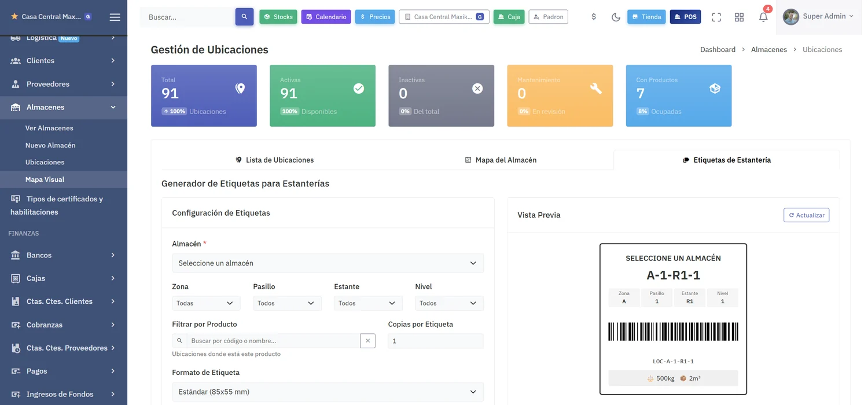Screen dimensions: 868x405
Task: Click the Cajas icon in sidebar
Action: 16,278
